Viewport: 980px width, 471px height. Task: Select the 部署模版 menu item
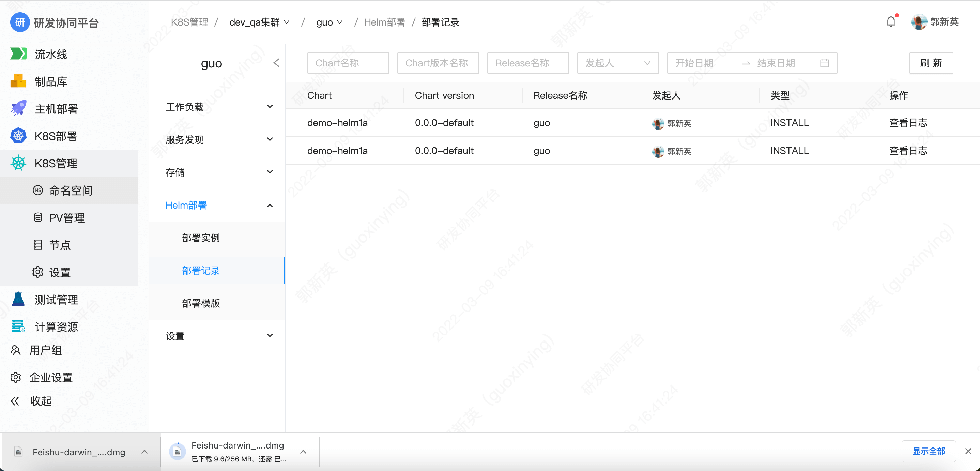[201, 303]
